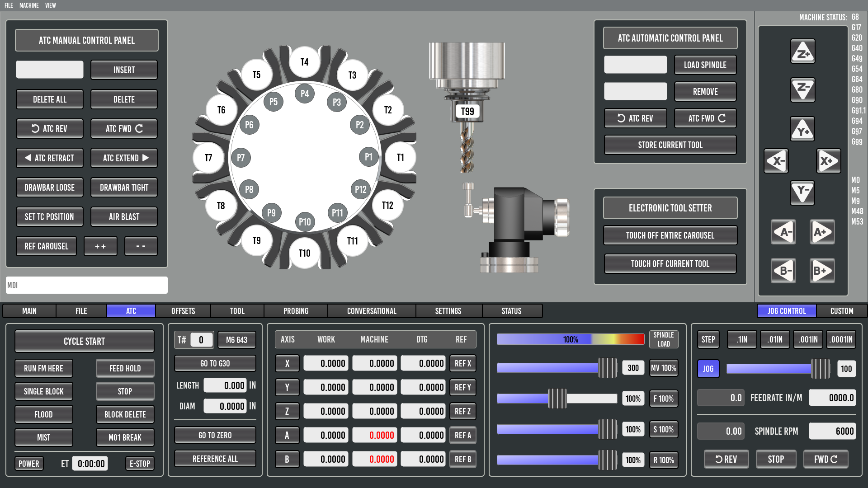Click Feed Hold button
Viewport: 868px width, 488px height.
(125, 368)
